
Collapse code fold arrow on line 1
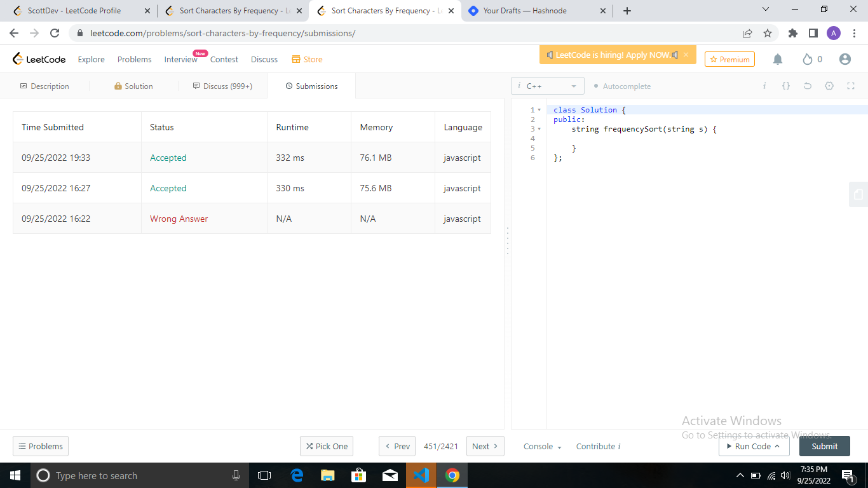(539, 110)
